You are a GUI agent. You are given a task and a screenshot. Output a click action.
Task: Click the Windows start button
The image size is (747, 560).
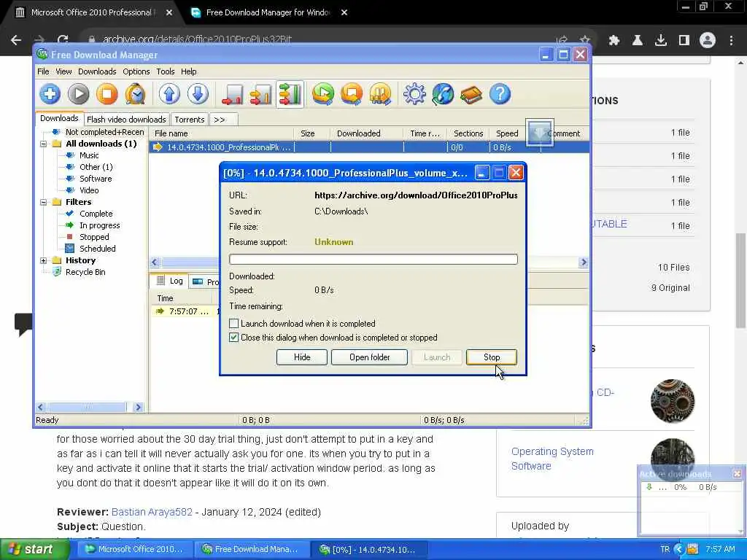click(x=35, y=550)
